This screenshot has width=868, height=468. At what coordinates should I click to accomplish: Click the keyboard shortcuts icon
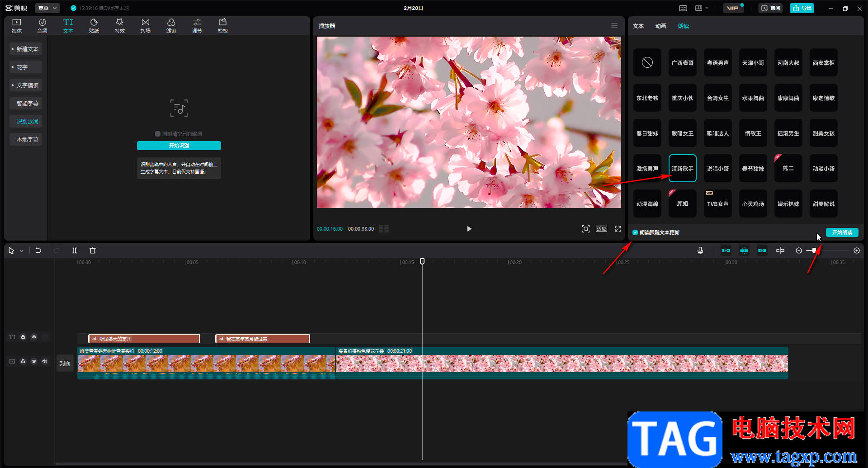(683, 8)
